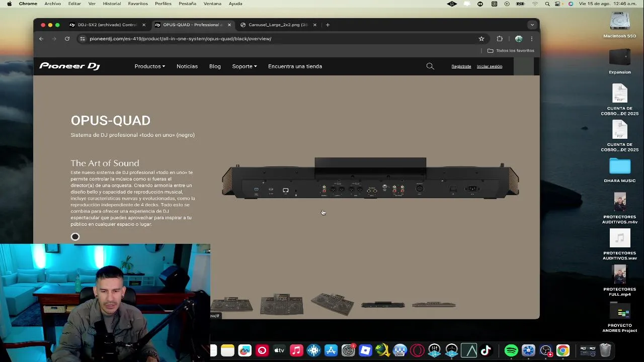Select the DHARA MUSIC desktop folder

tap(620, 171)
